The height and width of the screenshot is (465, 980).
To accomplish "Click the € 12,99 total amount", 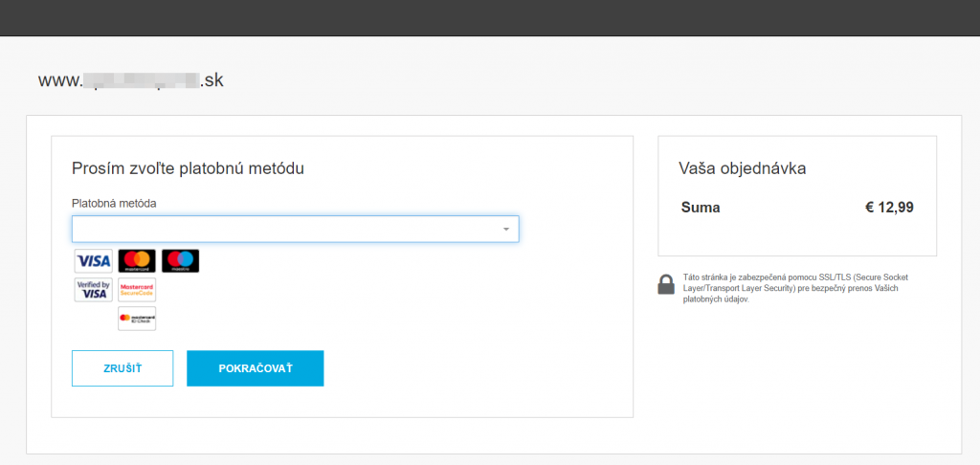I will point(888,208).
